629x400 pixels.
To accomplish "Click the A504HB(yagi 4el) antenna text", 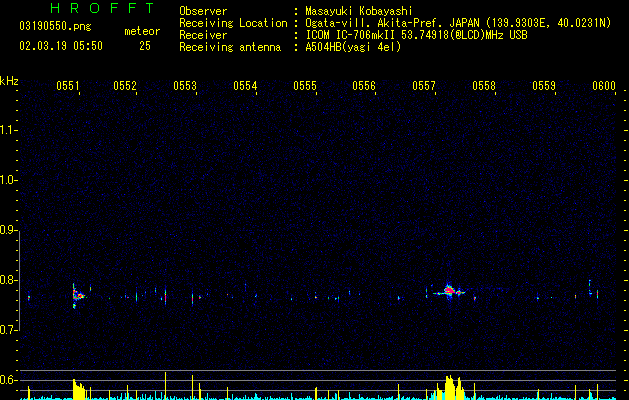I will pyautogui.click(x=353, y=47).
